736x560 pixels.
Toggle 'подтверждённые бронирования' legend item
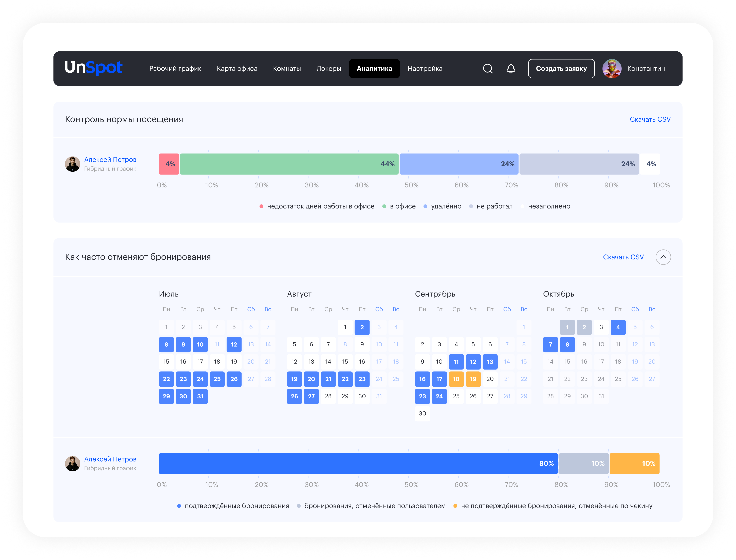click(x=237, y=506)
